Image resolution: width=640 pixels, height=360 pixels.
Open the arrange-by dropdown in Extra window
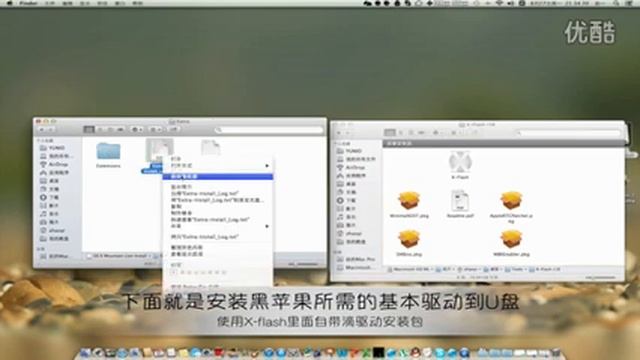156,129
